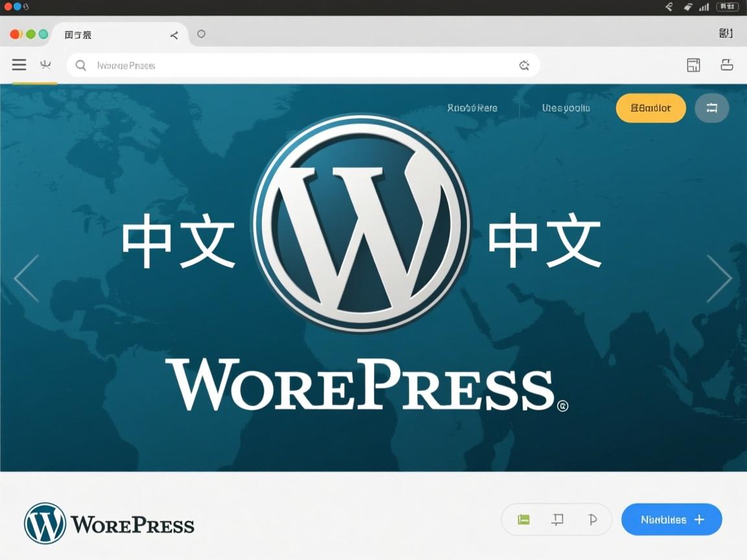Click the WordPress icon left of the address bar

point(44,65)
